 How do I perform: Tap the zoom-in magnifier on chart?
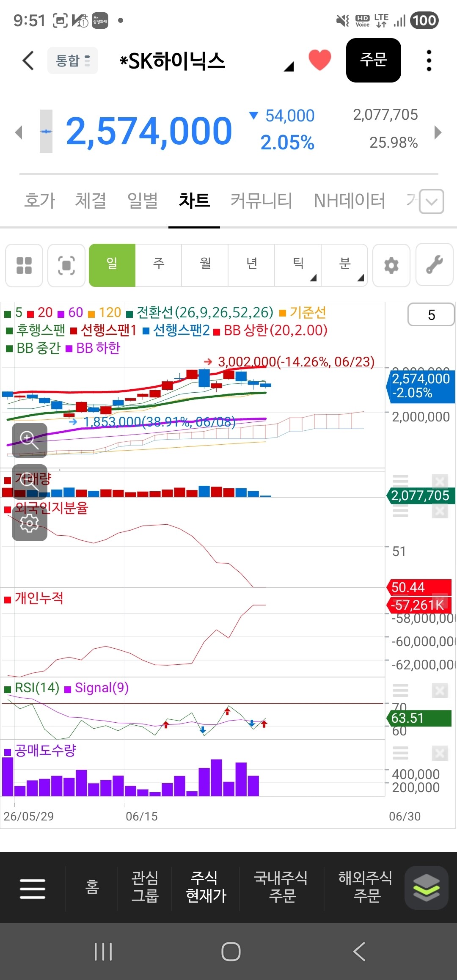click(29, 440)
